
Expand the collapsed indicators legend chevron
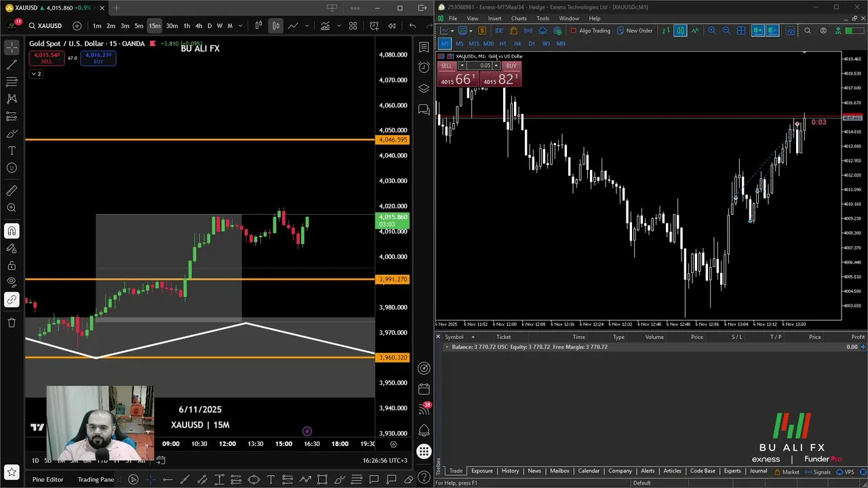36,74
